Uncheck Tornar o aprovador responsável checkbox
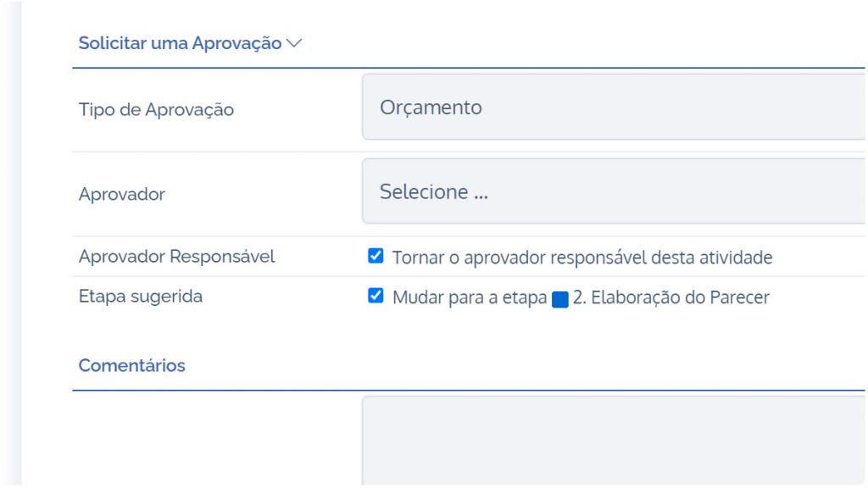The width and height of the screenshot is (868, 488). click(x=376, y=256)
